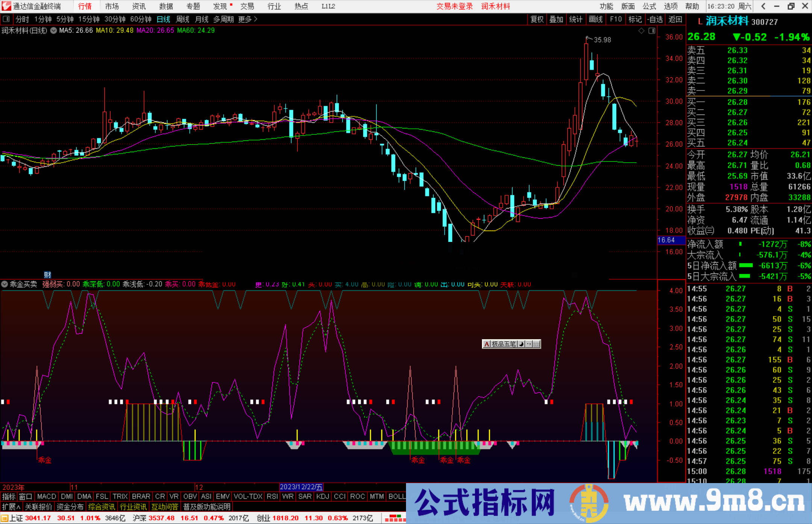The width and height of the screenshot is (812, 524).
Task: Click the 卖一 26.29 price row
Action: click(749, 91)
